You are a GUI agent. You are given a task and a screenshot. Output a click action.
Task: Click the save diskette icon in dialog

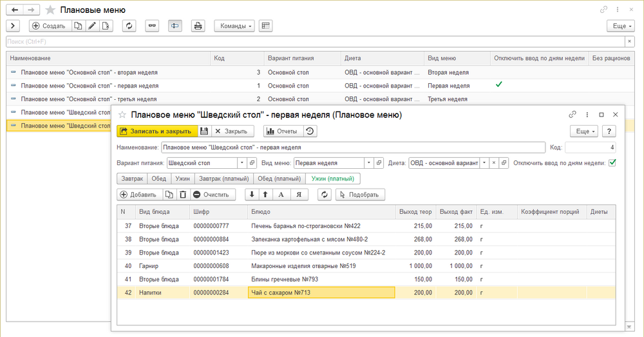point(204,131)
